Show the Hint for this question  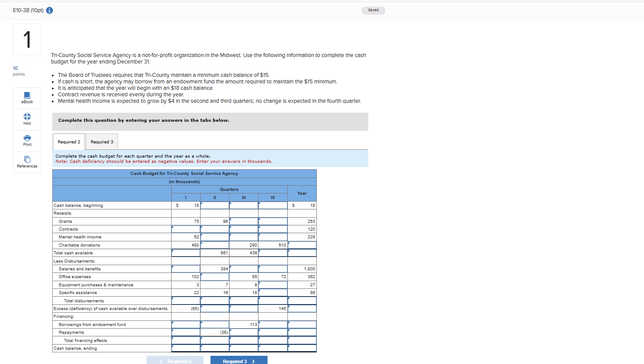[27, 120]
